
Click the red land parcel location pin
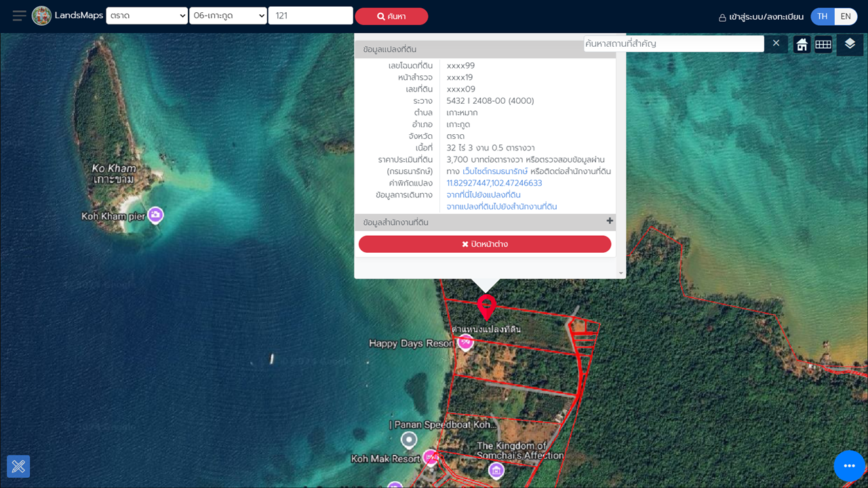click(486, 306)
